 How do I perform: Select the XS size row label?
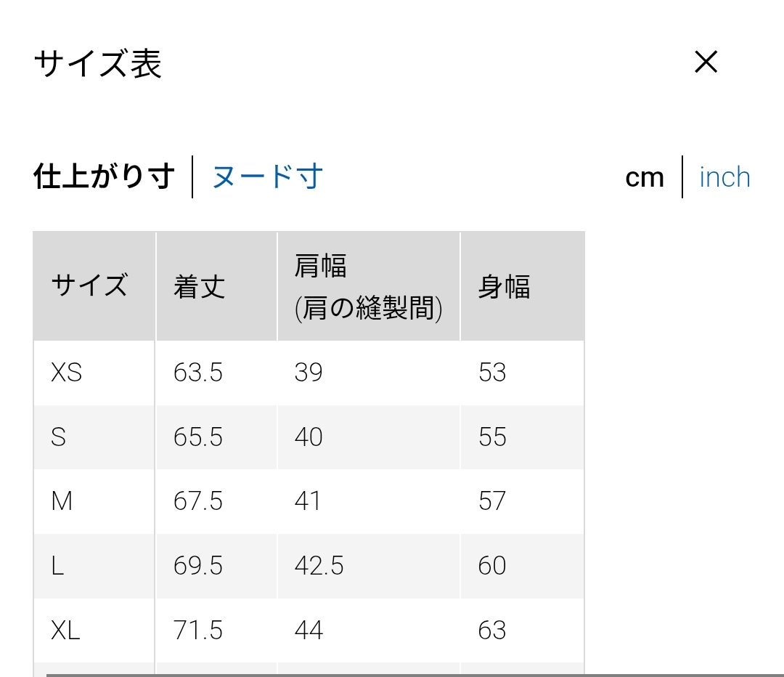tap(66, 373)
